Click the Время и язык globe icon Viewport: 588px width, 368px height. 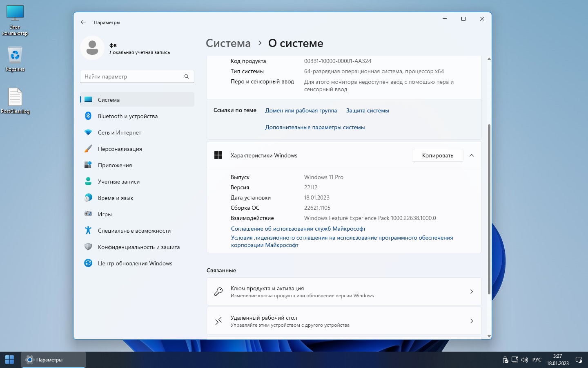[x=88, y=198]
